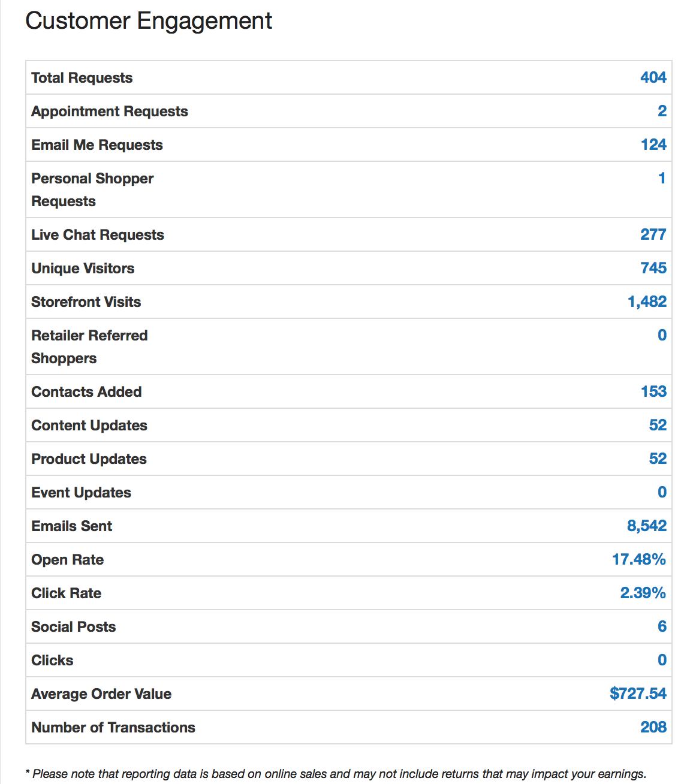The image size is (699, 784).
Task: Open Contacts Added value 153
Action: click(x=653, y=391)
